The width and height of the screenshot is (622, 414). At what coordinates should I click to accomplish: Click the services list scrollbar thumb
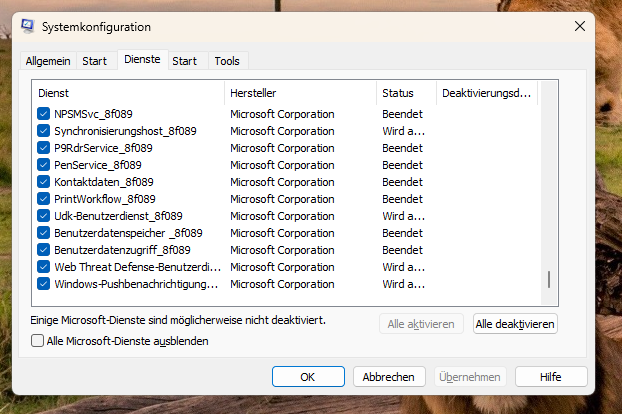pos(549,280)
